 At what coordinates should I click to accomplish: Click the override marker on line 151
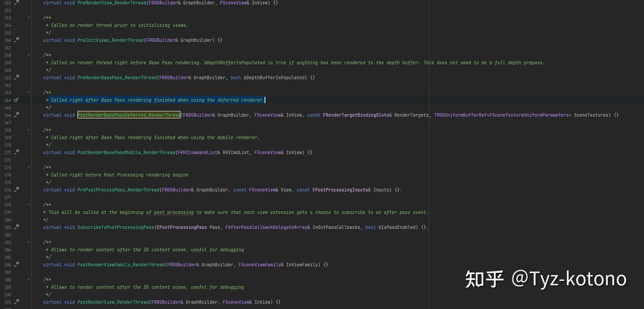16,3
